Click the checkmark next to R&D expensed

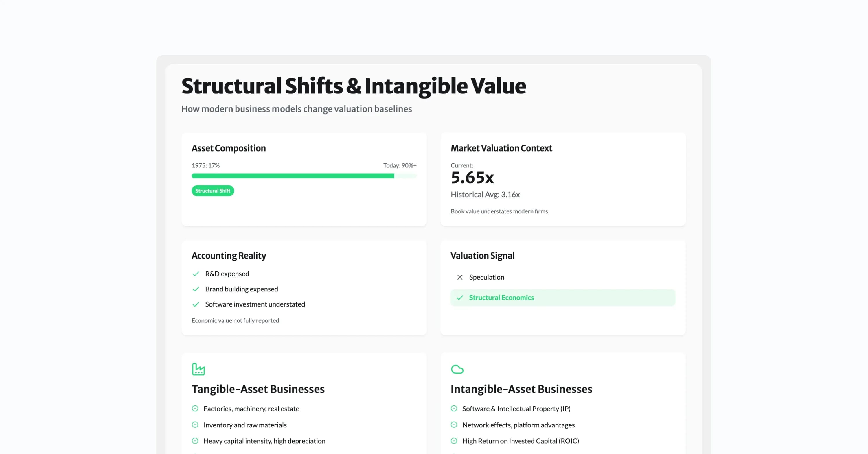coord(196,274)
